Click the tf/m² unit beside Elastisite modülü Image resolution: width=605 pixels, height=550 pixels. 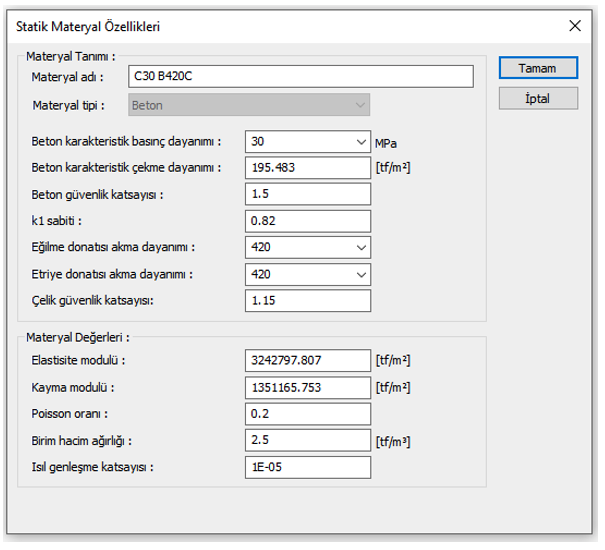393,360
